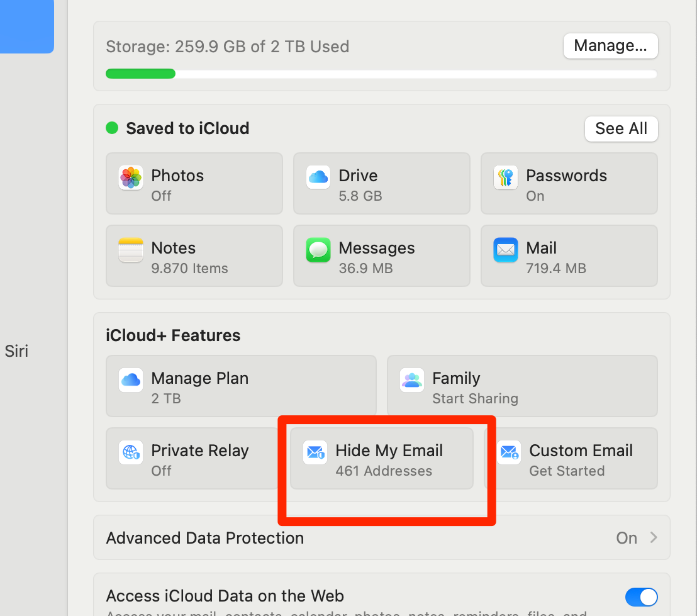
Task: Click the Custom Email envelope icon
Action: click(x=509, y=452)
